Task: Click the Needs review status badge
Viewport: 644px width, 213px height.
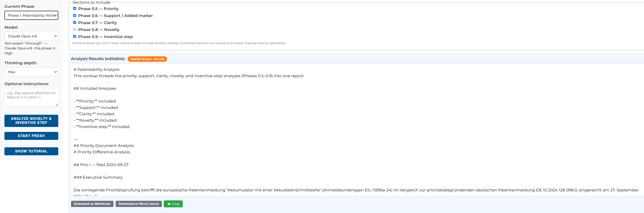Action: (147, 59)
